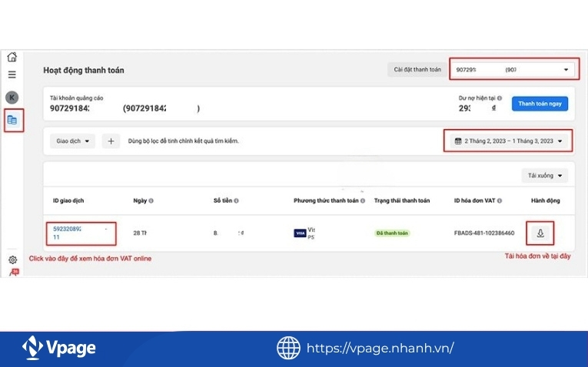Click the Visa card icon in row
The image size is (588, 367).
300,233
